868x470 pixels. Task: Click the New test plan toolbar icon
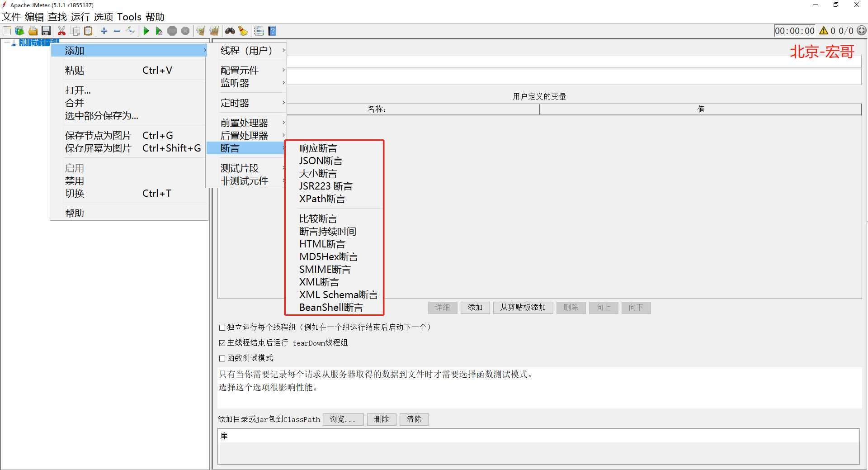[x=7, y=31]
